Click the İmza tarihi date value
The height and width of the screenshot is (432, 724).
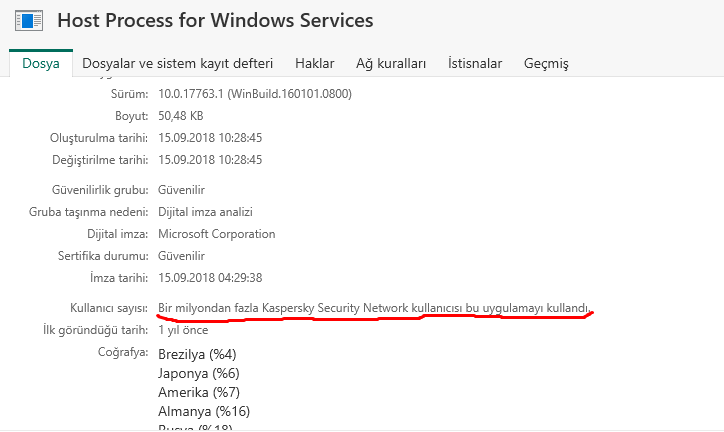(210, 278)
